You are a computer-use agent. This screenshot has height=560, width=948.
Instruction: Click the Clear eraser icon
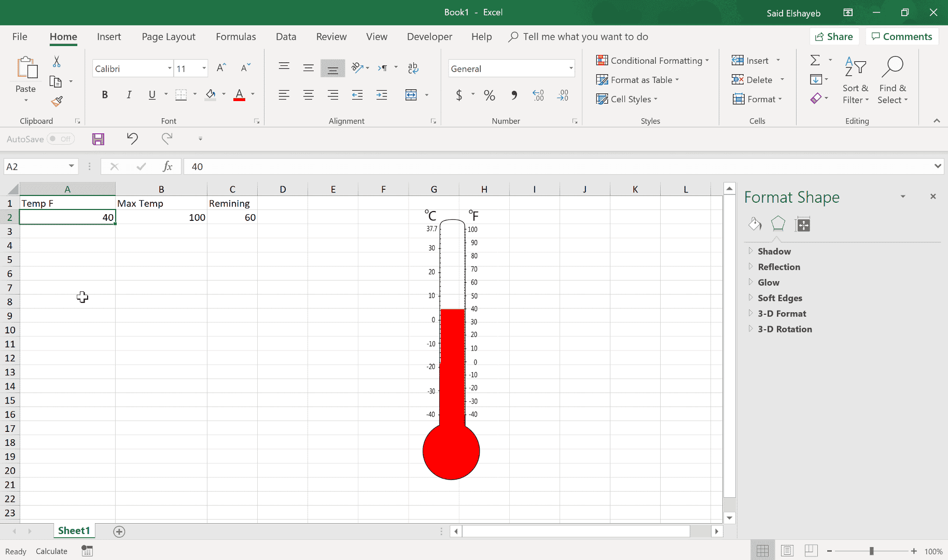pos(816,98)
